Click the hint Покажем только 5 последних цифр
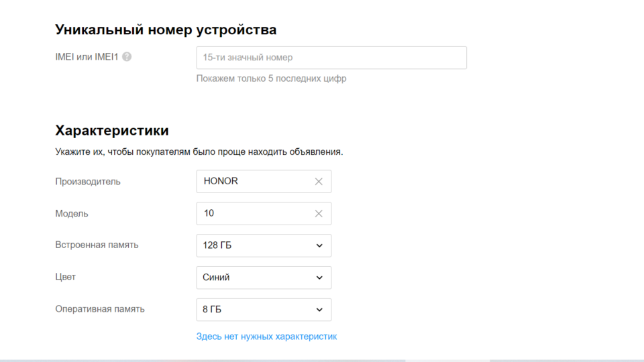Screen dimensions: 644x362 pos(272,78)
